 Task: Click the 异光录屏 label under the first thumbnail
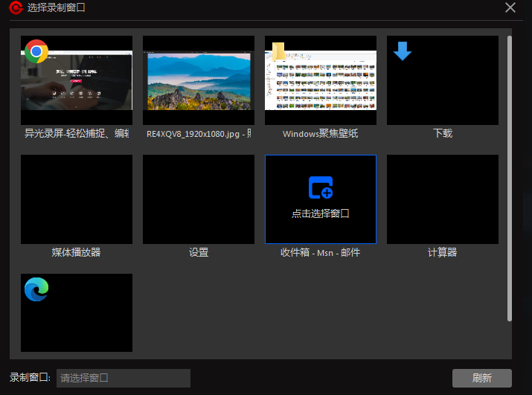click(77, 134)
